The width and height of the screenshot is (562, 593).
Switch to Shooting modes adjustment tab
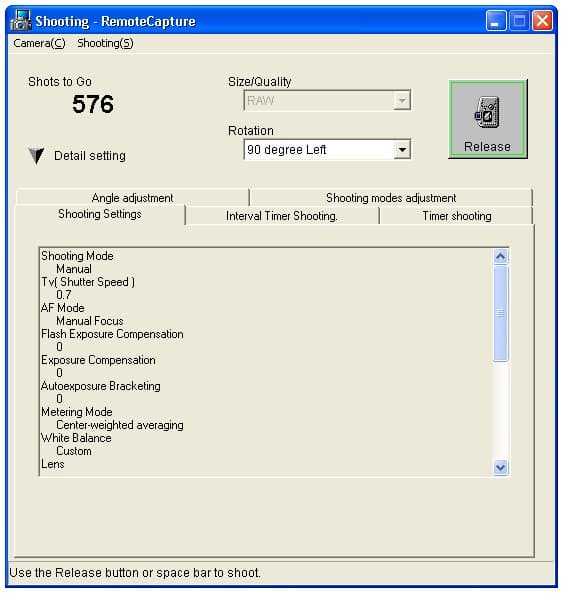pyautogui.click(x=391, y=198)
